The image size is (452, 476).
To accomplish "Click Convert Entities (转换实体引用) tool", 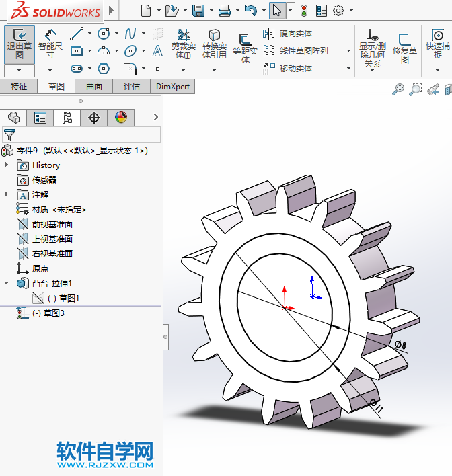I will (214, 44).
